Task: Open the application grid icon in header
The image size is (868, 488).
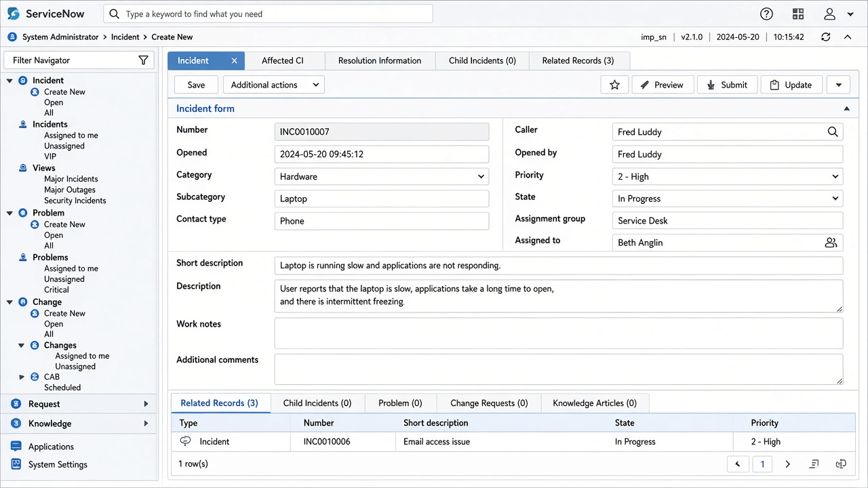Action: [798, 14]
